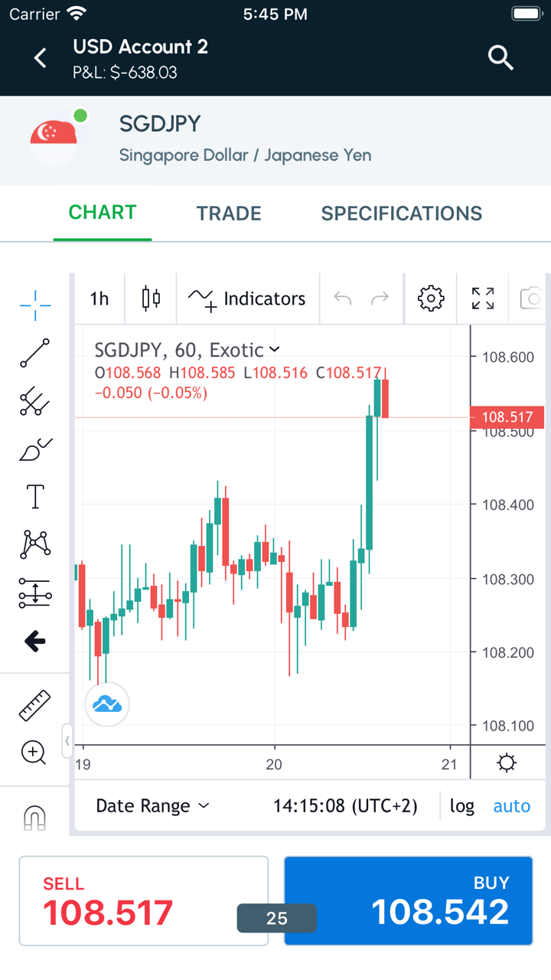
Task: Open the search magnifier in header
Action: 500,57
